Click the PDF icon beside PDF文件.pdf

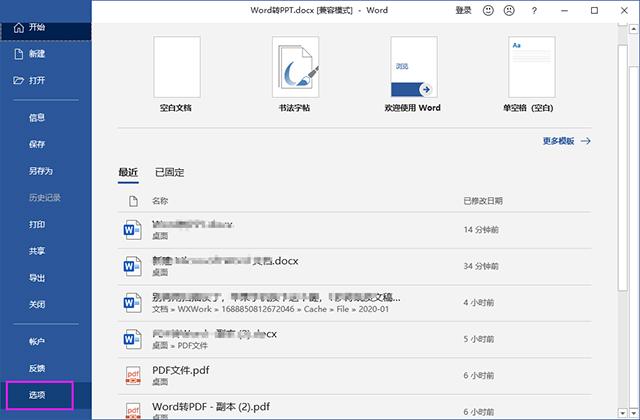pos(133,376)
